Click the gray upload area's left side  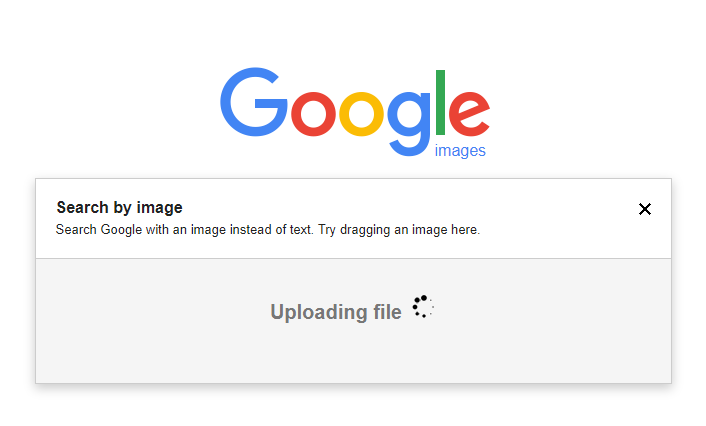coord(120,320)
